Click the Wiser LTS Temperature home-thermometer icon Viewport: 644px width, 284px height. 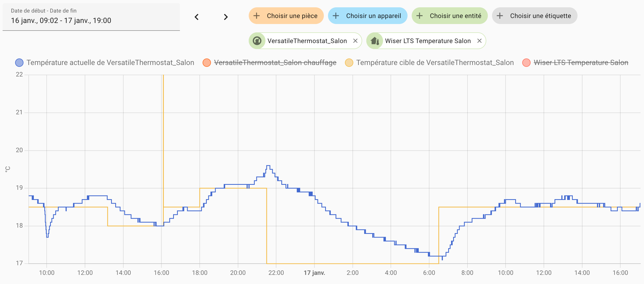[x=375, y=41]
